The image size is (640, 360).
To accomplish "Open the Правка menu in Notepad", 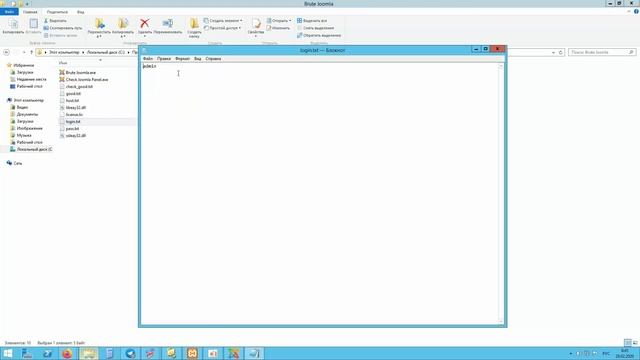I will pyautogui.click(x=164, y=59).
